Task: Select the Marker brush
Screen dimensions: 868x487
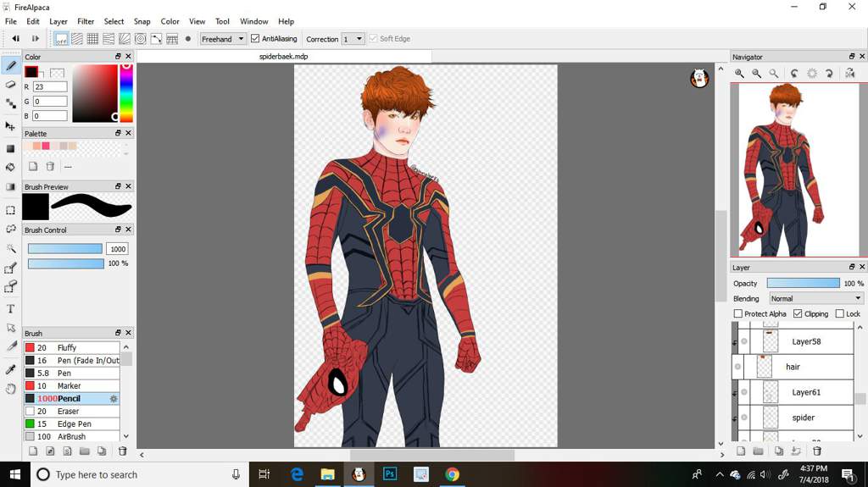Action: 71,385
